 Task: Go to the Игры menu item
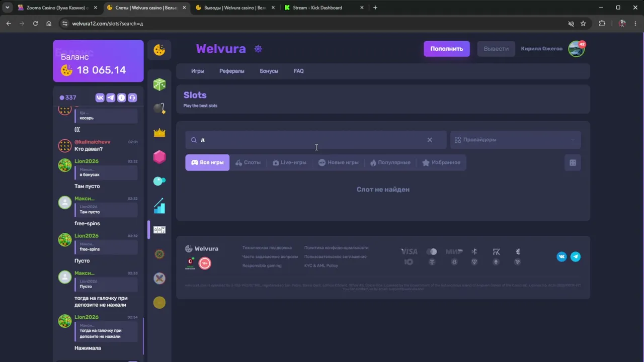point(198,71)
